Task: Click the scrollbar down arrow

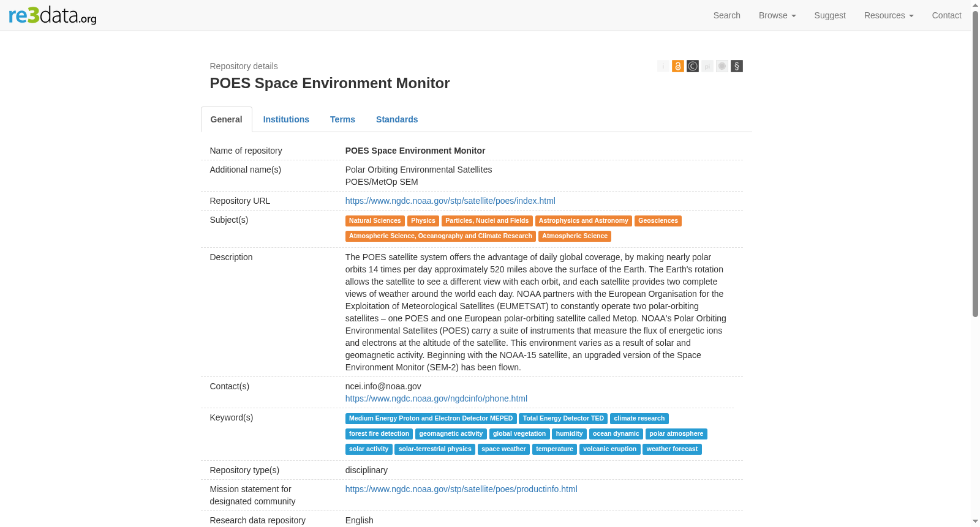Action: (975, 521)
